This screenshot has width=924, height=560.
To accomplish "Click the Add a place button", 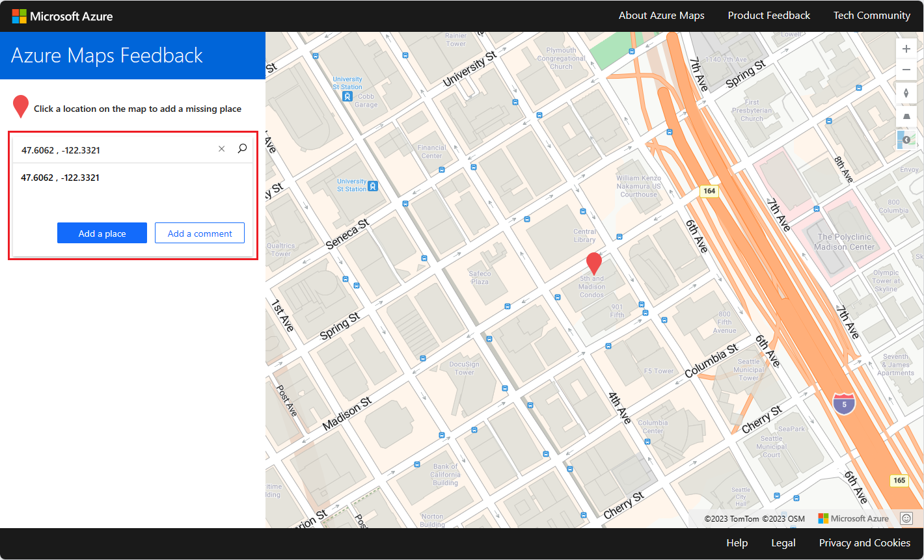I will tap(102, 233).
